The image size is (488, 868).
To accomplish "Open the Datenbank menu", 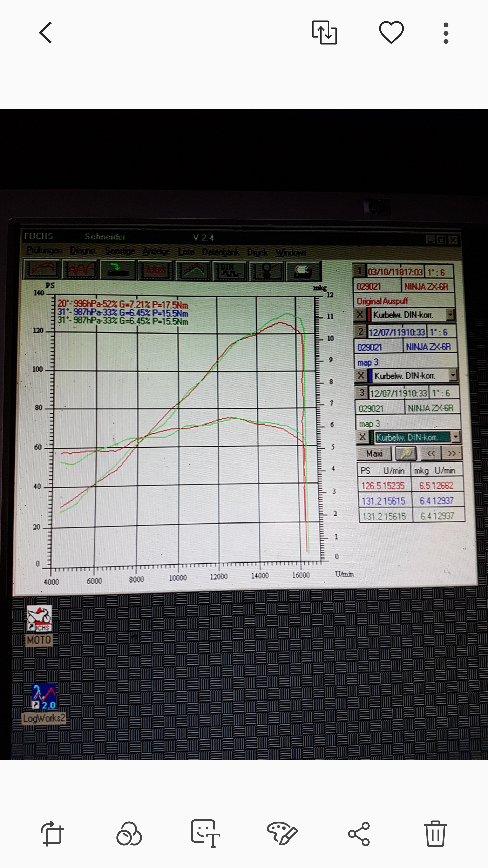I will (x=220, y=252).
